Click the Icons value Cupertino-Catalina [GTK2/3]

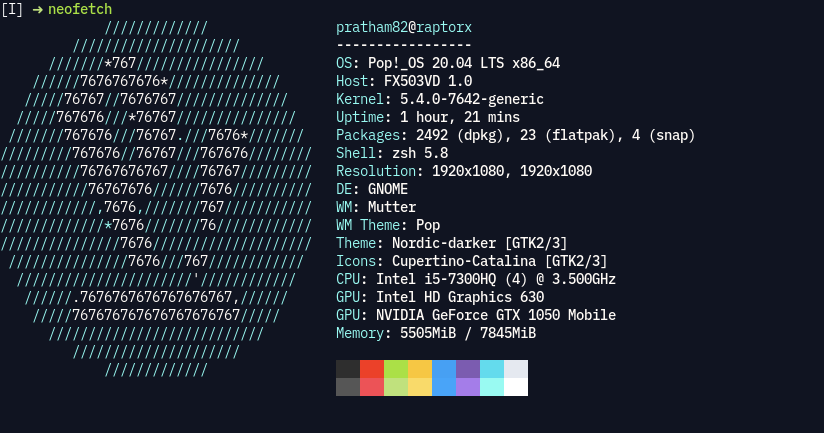pos(499,261)
